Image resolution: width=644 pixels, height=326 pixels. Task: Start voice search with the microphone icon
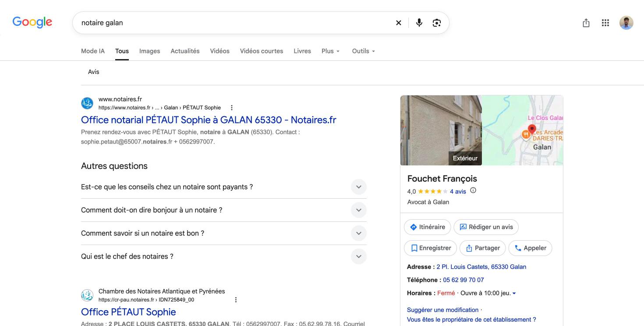419,23
